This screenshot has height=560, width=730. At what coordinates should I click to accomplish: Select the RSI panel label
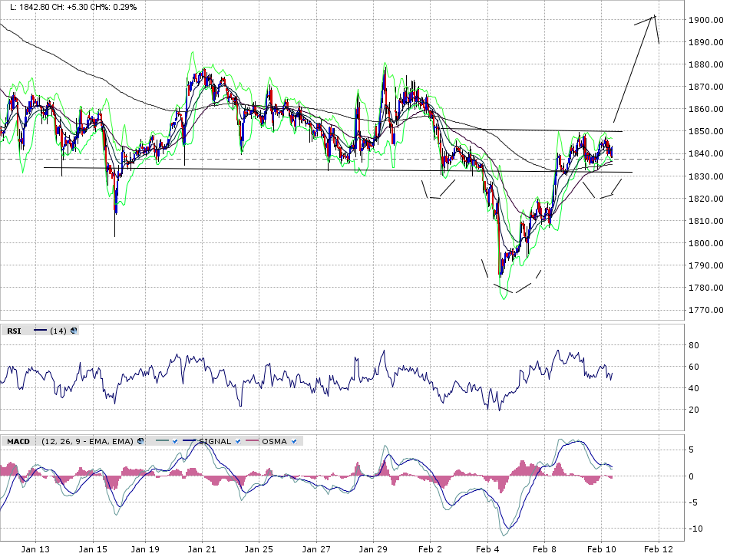click(14, 331)
